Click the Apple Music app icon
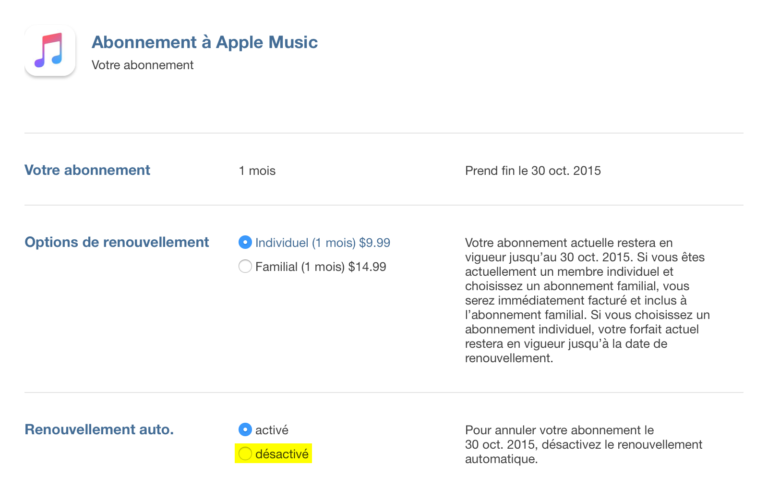Image resolution: width=768 pixels, height=490 pixels. point(50,51)
